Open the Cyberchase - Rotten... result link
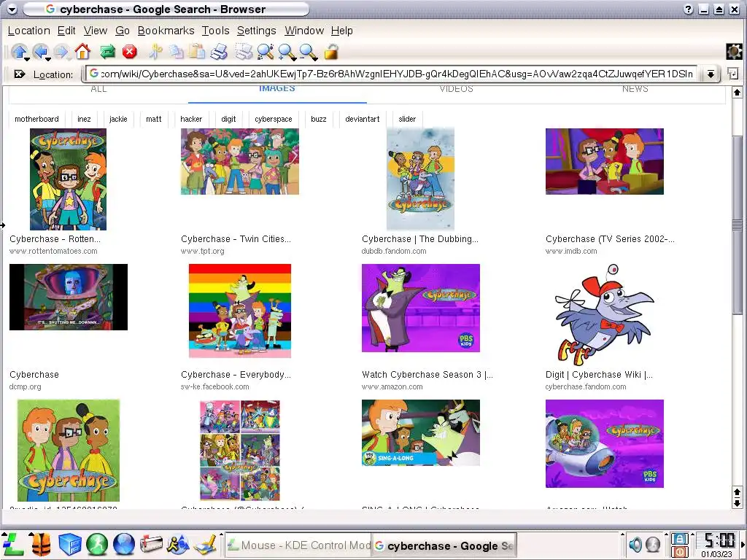 (x=55, y=239)
